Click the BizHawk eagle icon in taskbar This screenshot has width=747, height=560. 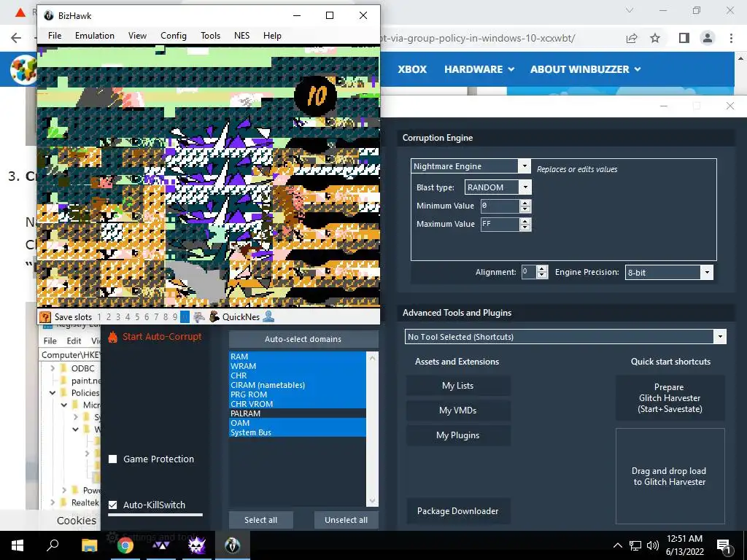click(x=233, y=545)
